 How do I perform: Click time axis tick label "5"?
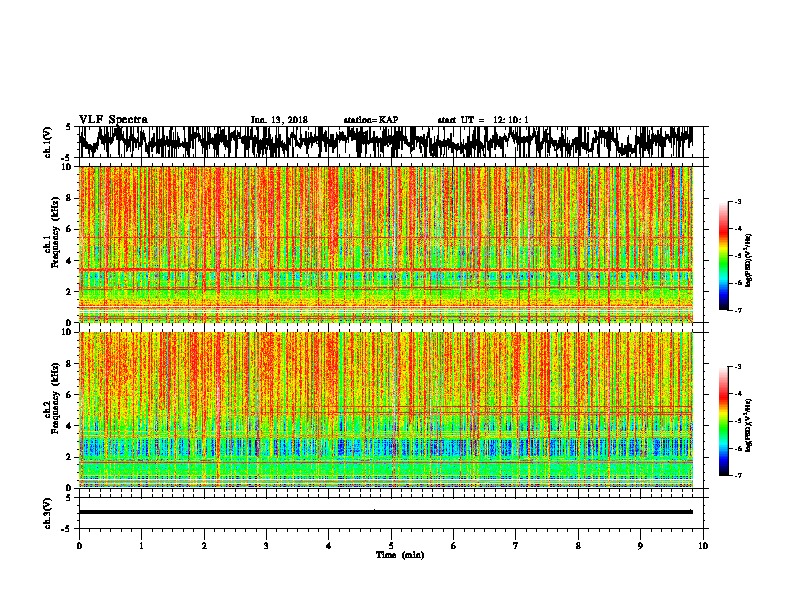(391, 546)
